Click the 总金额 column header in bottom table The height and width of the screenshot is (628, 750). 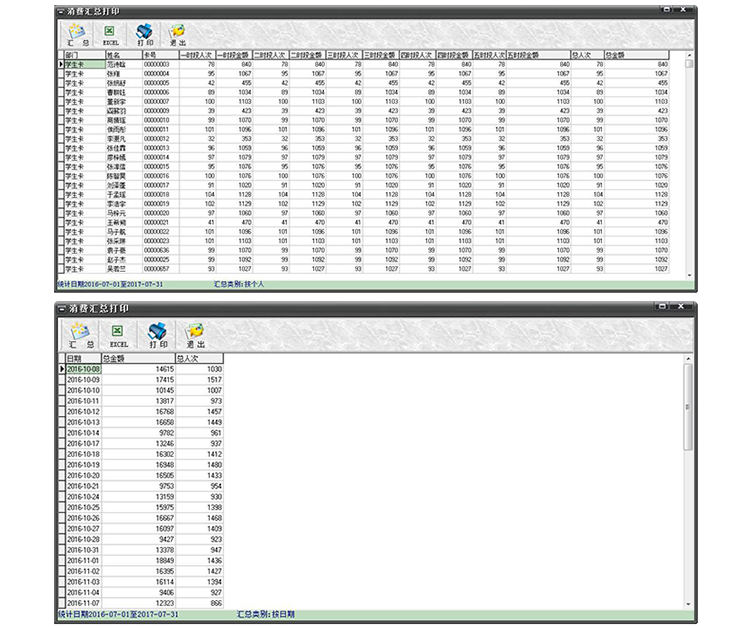[x=138, y=358]
